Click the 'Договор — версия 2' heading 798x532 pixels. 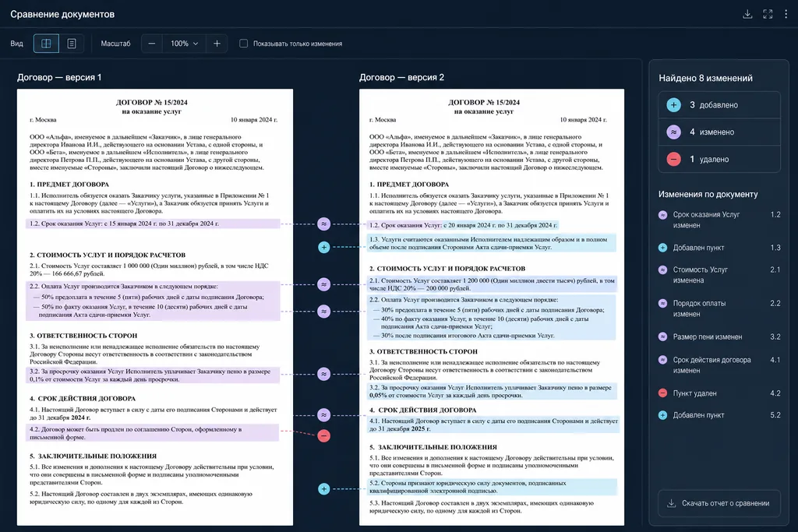point(401,77)
